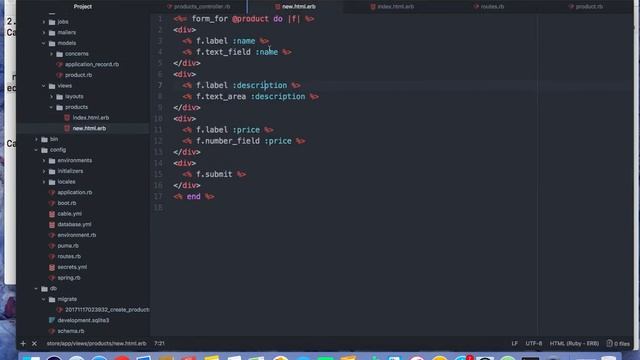Open development.sqlite3 in the tree
The width and height of the screenshot is (640, 360).
pyautogui.click(x=83, y=320)
